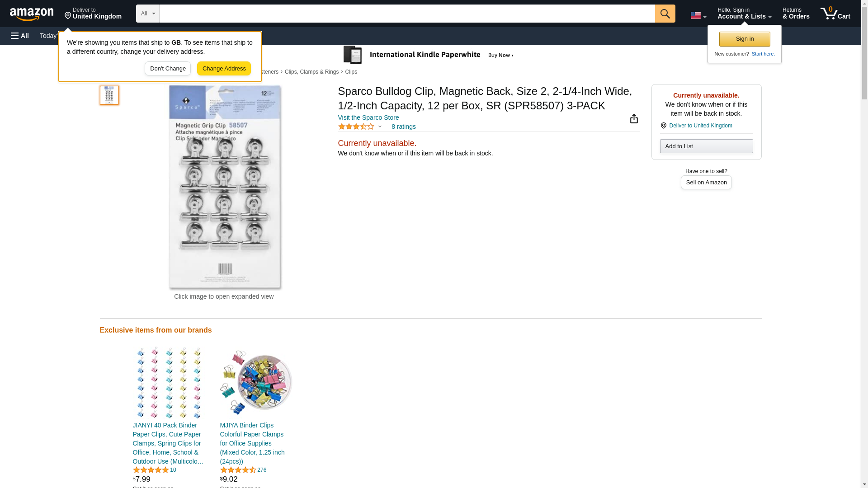Viewport: 868px width, 488px height.
Task: Click the Deliver to United Kingdom location
Action: 93,14
